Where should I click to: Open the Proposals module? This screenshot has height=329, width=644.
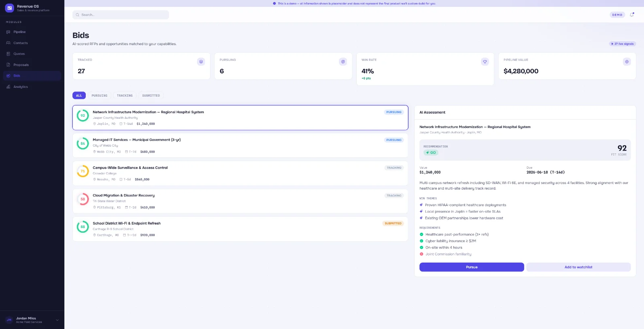(x=32, y=65)
